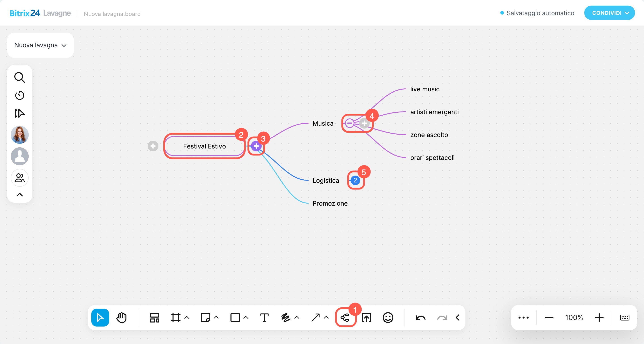
Task: Click the upload file icon
Action: [x=367, y=318]
